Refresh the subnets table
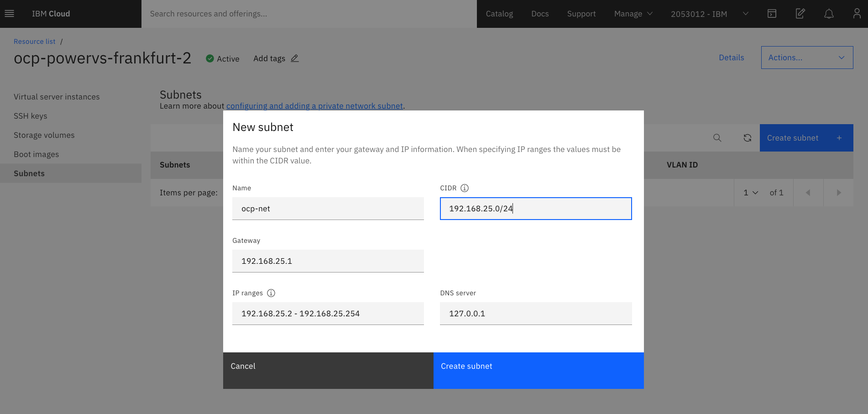Viewport: 868px width, 414px height. [748, 138]
